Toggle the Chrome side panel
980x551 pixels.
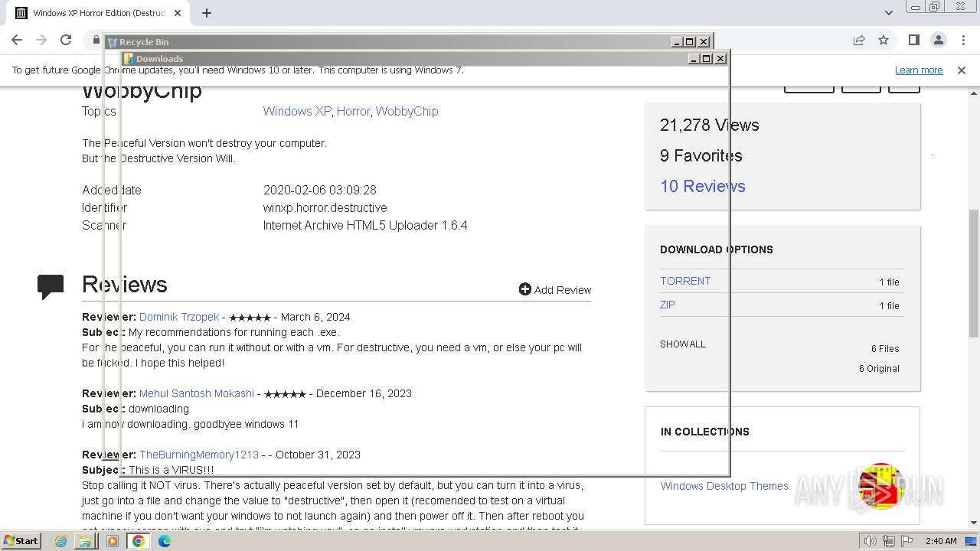pos(913,40)
